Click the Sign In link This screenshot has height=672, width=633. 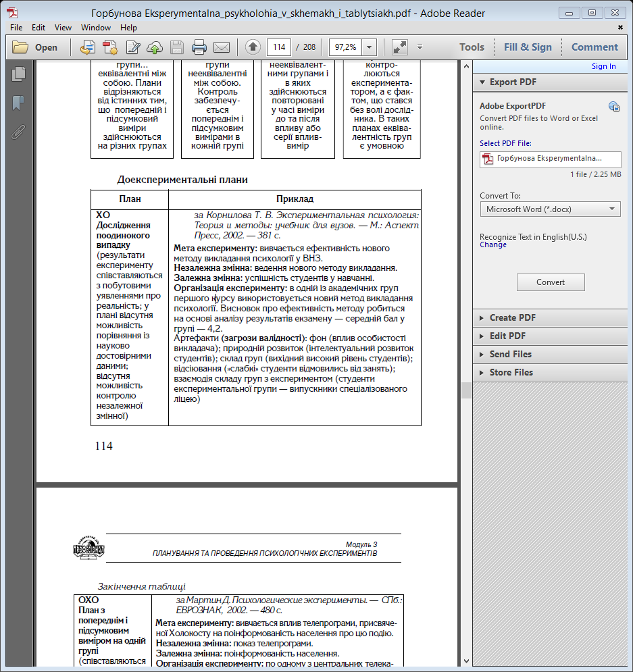pyautogui.click(x=603, y=66)
